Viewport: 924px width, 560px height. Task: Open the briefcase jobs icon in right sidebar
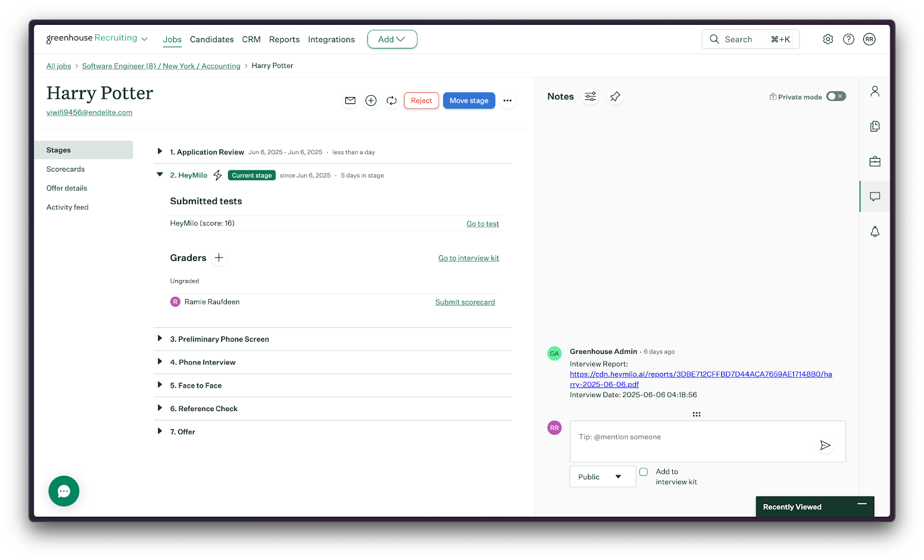(875, 162)
